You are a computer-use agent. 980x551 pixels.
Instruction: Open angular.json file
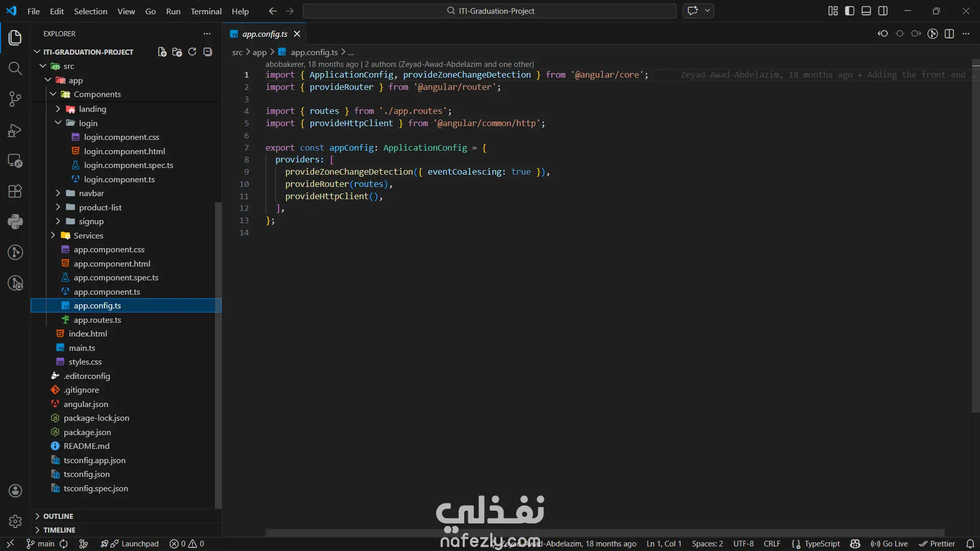tap(86, 404)
